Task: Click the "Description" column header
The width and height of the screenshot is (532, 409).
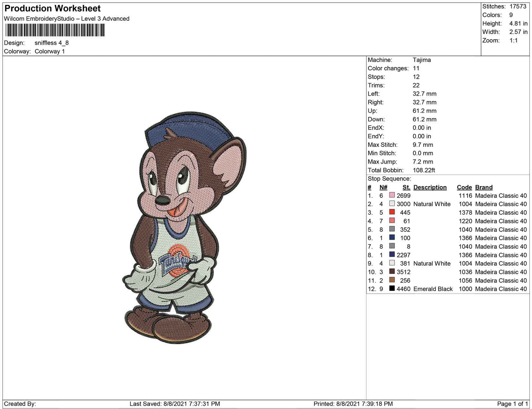Action: click(430, 187)
